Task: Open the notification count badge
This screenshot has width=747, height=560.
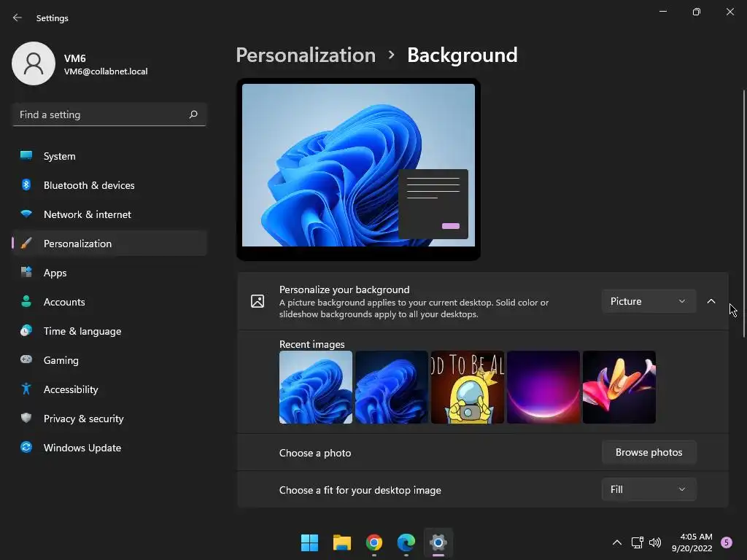Action: (727, 542)
